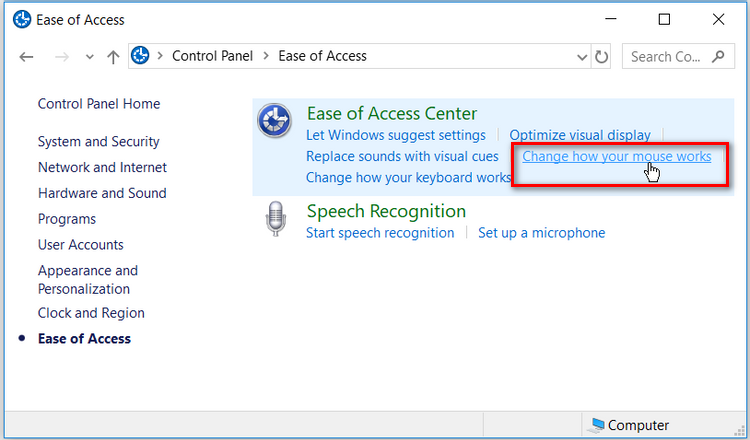Open Set up a microphone link
Viewport: 750px width, 440px height.
(x=541, y=233)
